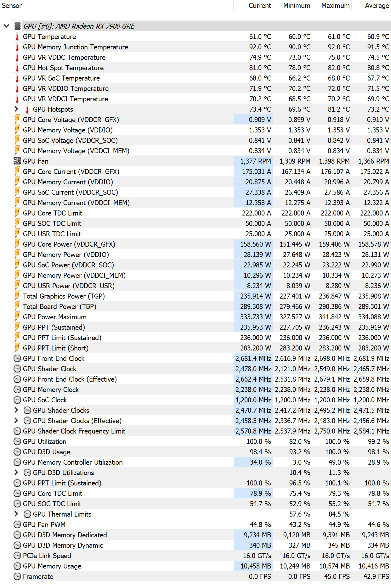Click the fan icon beside GPU Fan
Viewport: 391px width, 588px height.
click(x=17, y=161)
